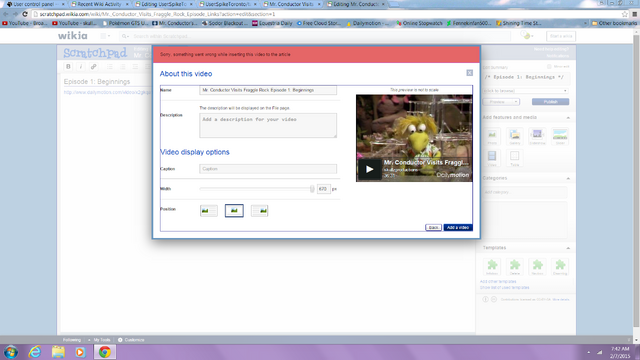Edit the video Name field

[x=268, y=90]
